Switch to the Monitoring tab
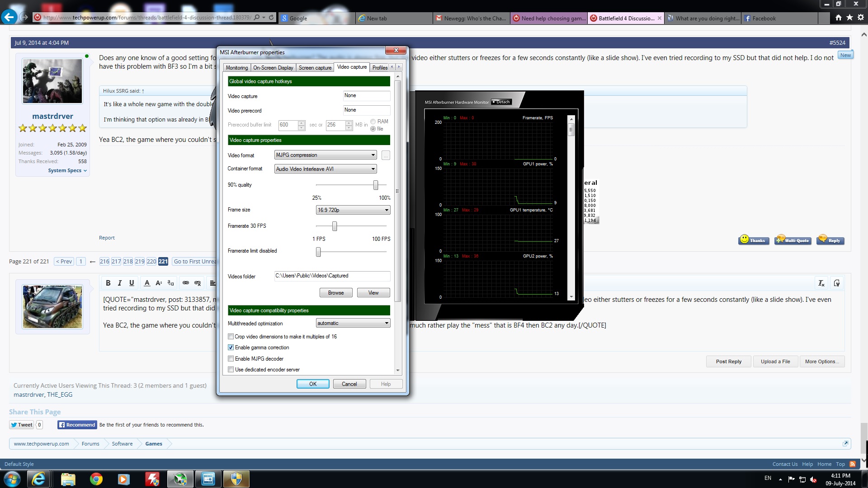This screenshot has width=868, height=488. [x=237, y=68]
